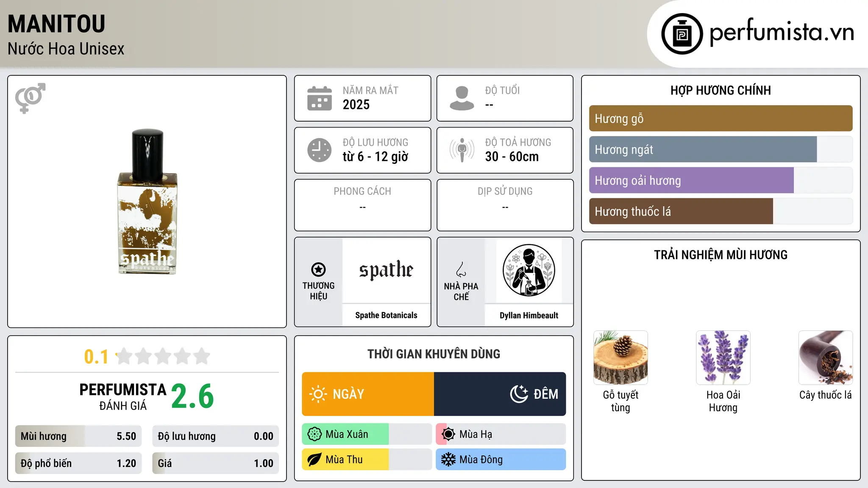Image resolution: width=868 pixels, height=488 pixels.
Task: Click the sun icon next to Mùa Hạ
Action: click(x=448, y=434)
